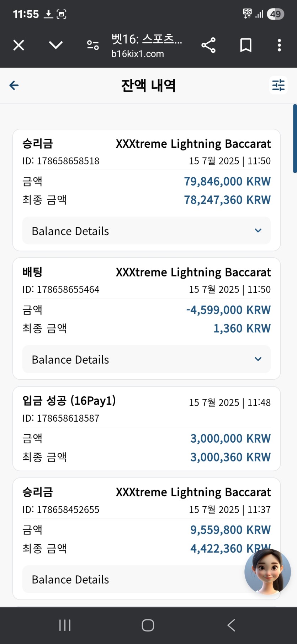
Task: Expand Balance Details for 79,846,000 KRW win
Action: click(147, 231)
